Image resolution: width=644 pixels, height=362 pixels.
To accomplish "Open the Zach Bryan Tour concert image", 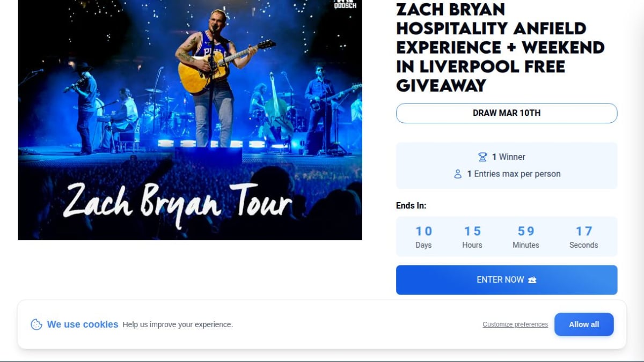I will 190,120.
